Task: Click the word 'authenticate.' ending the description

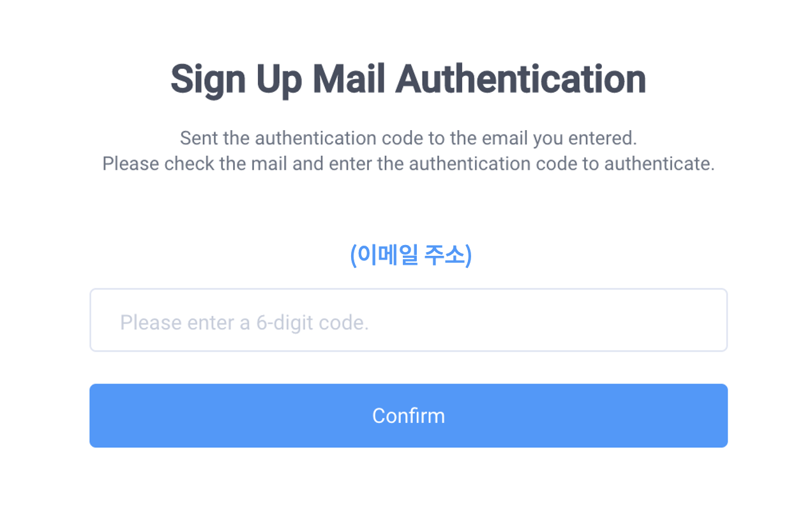Action: click(659, 164)
